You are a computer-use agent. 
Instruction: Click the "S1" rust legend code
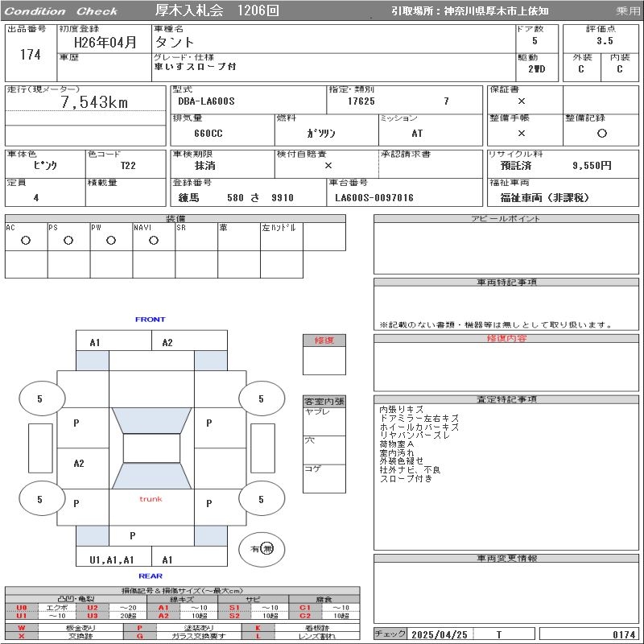[234, 608]
